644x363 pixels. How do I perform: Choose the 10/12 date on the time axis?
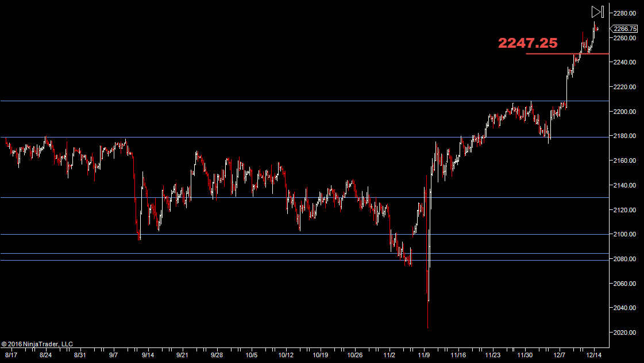286,356
